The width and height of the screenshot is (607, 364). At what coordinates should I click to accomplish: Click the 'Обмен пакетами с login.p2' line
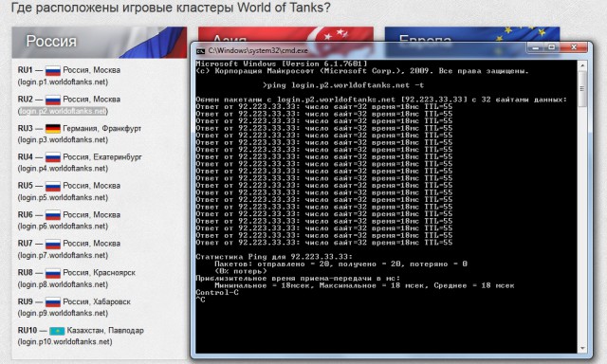[381, 100]
